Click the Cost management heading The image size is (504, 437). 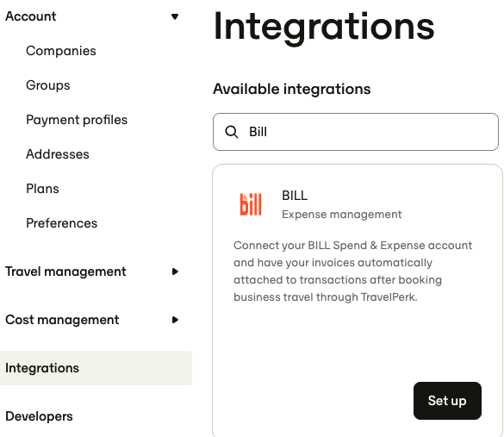tap(62, 320)
